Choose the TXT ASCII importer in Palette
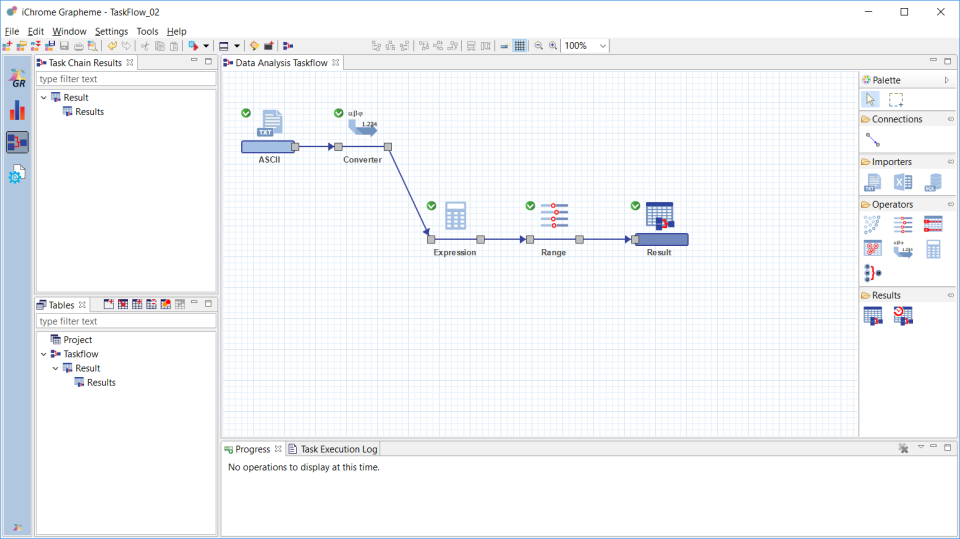The height and width of the screenshot is (539, 960). (872, 183)
